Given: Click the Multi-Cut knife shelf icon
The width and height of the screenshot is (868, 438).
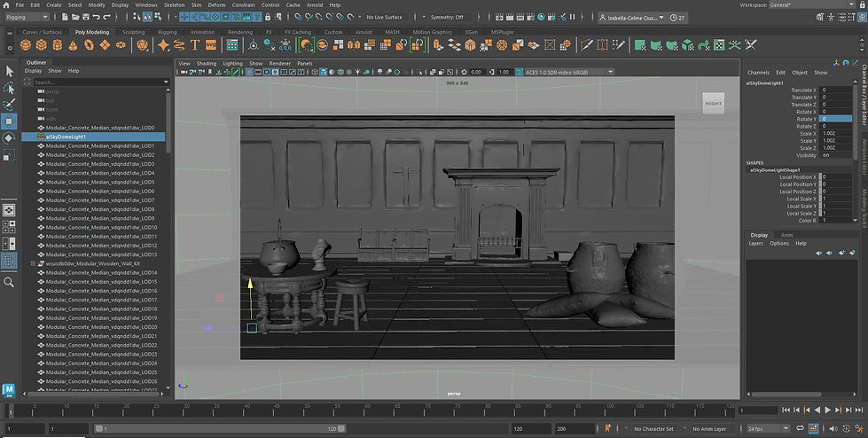Looking at the screenshot, I should pos(587,45).
